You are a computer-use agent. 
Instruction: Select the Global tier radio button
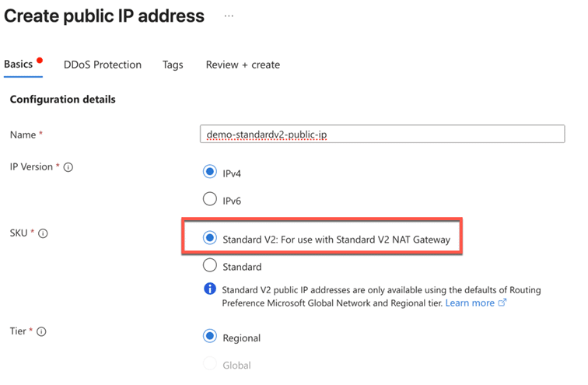coord(209,364)
